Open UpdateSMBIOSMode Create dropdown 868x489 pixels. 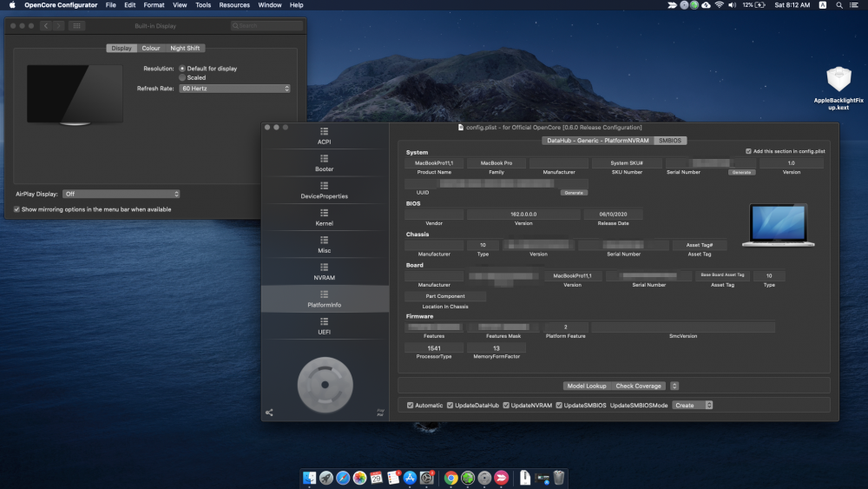(693, 406)
